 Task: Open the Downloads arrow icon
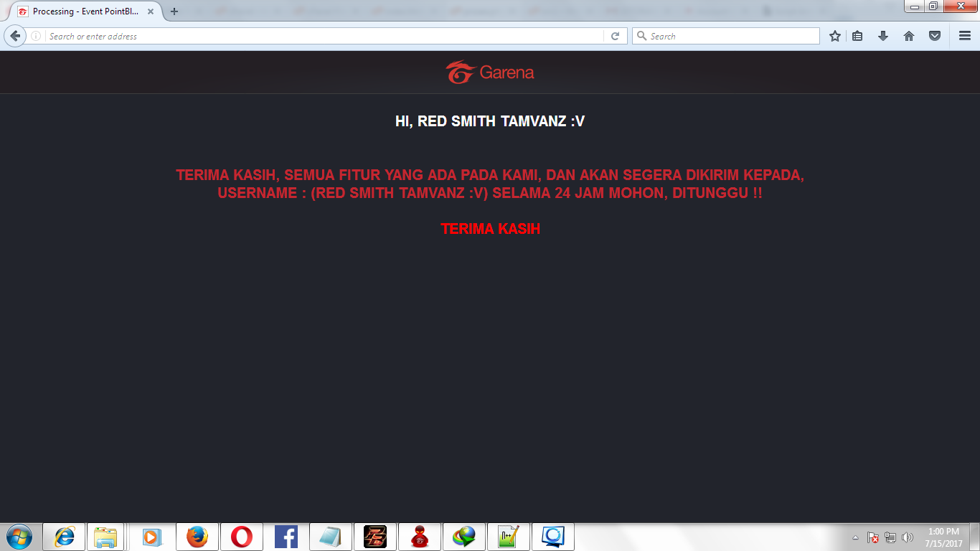click(883, 36)
